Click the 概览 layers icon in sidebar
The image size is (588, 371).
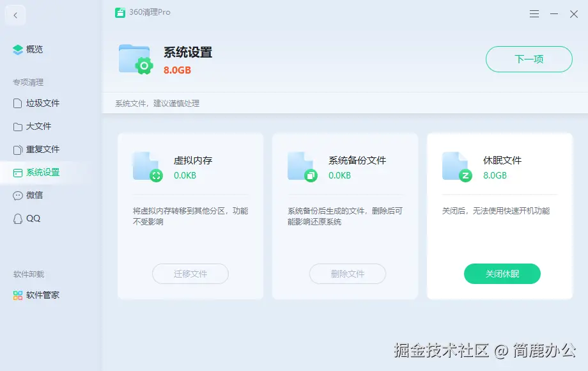click(x=18, y=49)
